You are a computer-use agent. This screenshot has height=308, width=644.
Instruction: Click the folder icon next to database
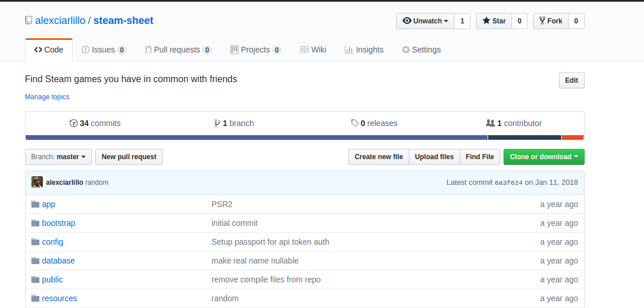(35, 261)
